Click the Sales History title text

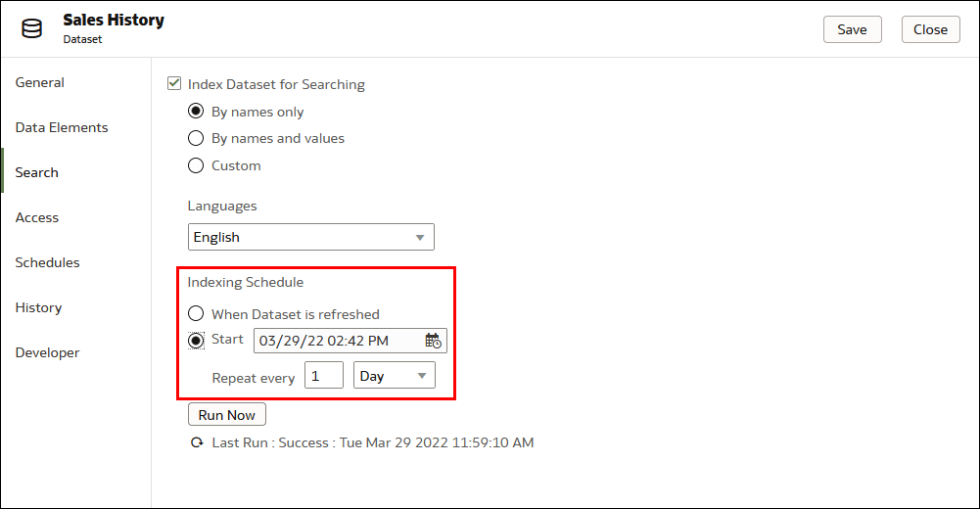point(114,20)
